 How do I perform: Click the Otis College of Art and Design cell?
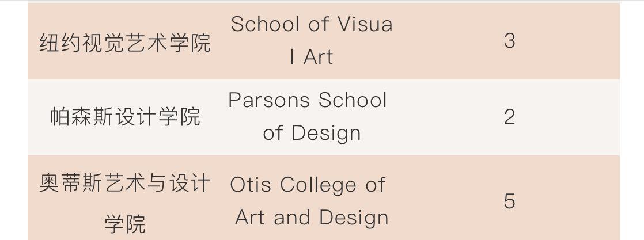click(x=309, y=201)
